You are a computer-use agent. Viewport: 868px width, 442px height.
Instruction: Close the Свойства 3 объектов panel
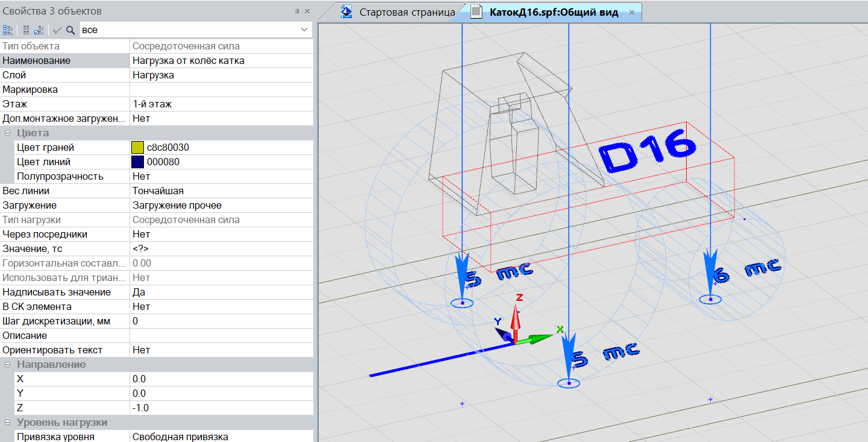tap(307, 11)
